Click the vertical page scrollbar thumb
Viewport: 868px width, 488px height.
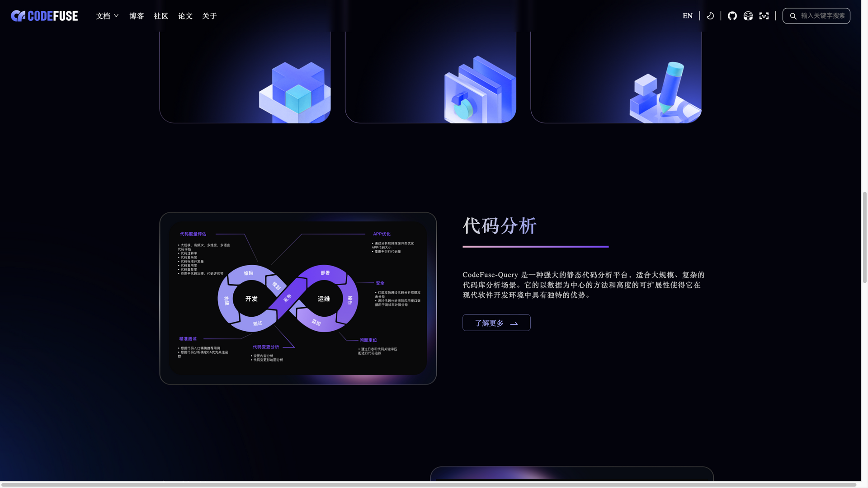865,237
